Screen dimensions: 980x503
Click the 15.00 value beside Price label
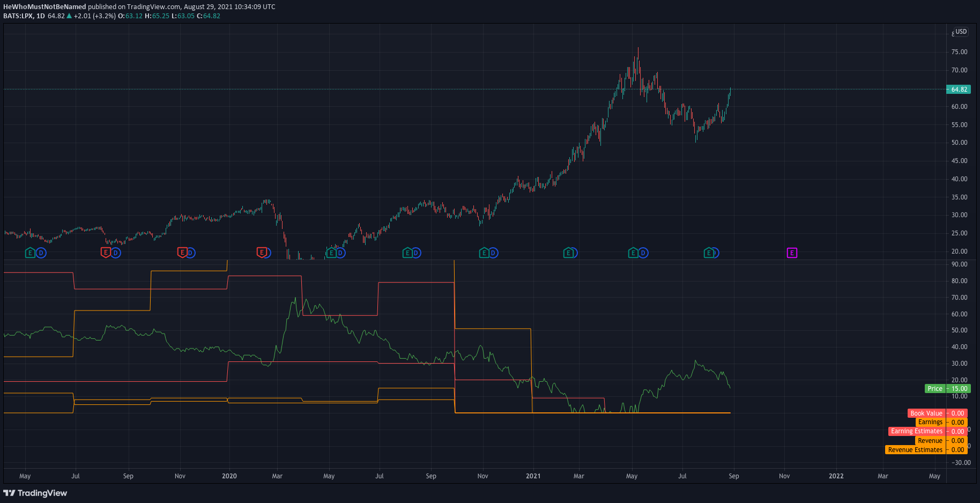959,389
